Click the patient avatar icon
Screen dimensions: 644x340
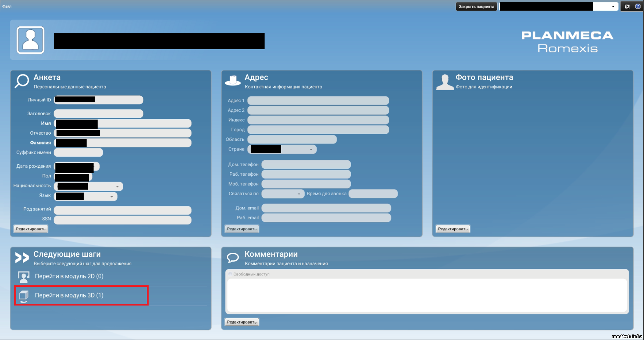(x=30, y=40)
